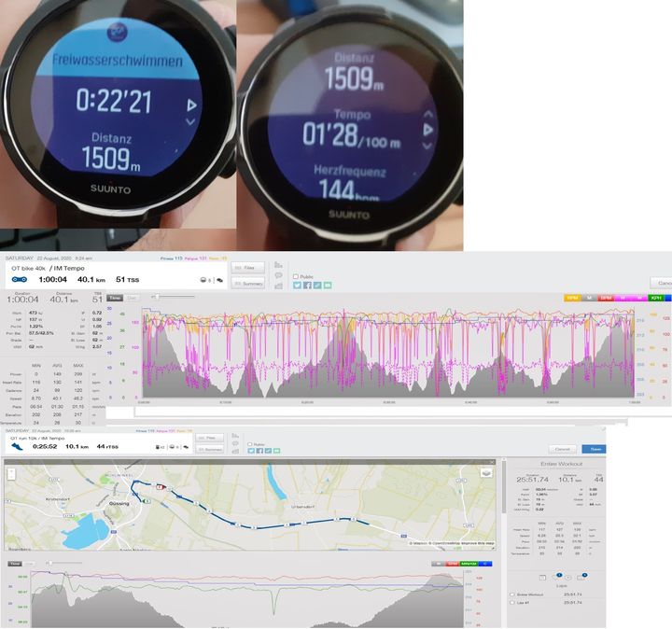Email the run workout via envelope icon
Screen dimensions: 672x629
click(x=277, y=451)
